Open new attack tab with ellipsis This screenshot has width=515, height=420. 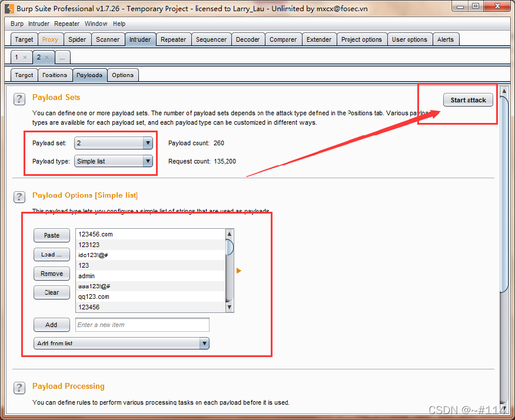62,58
